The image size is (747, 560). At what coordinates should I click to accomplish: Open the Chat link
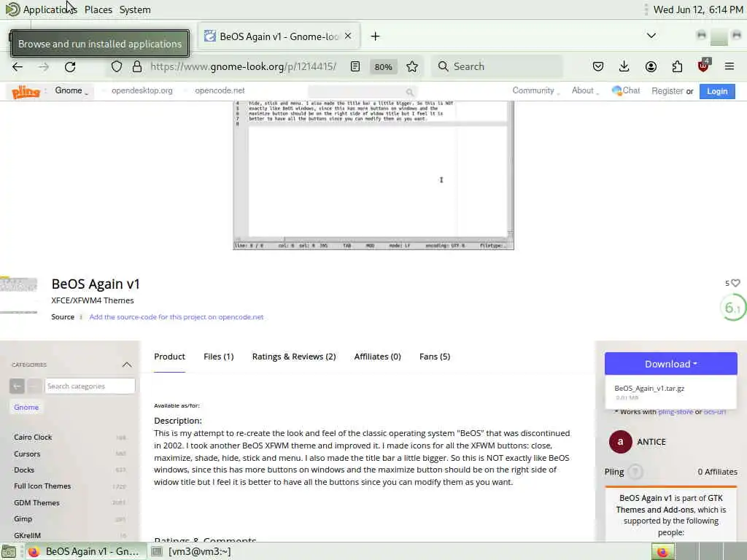626,90
